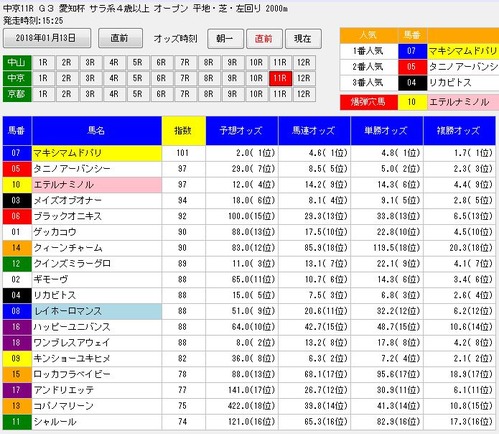Click the 複勝オッズ column header

pyautogui.click(x=459, y=131)
